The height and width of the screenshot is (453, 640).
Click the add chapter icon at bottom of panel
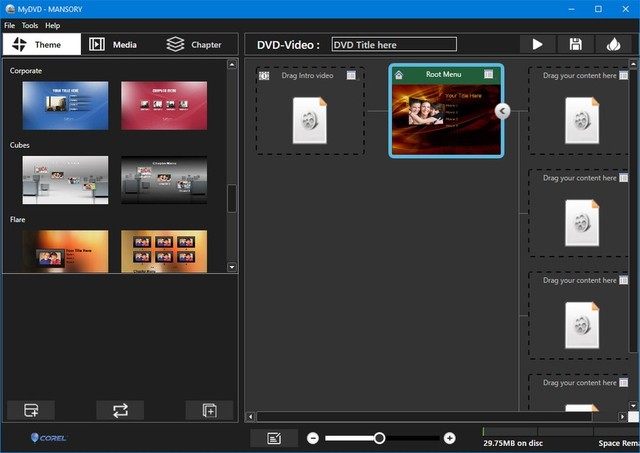point(209,410)
